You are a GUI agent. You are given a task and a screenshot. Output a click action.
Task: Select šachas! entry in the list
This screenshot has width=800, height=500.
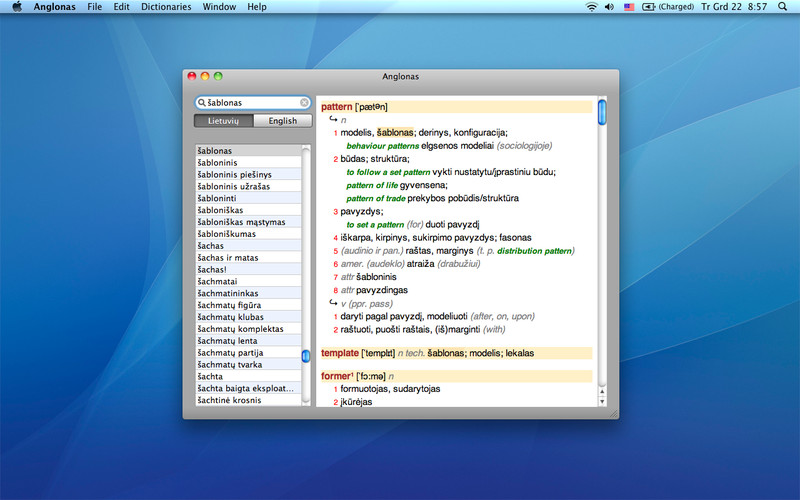(248, 269)
